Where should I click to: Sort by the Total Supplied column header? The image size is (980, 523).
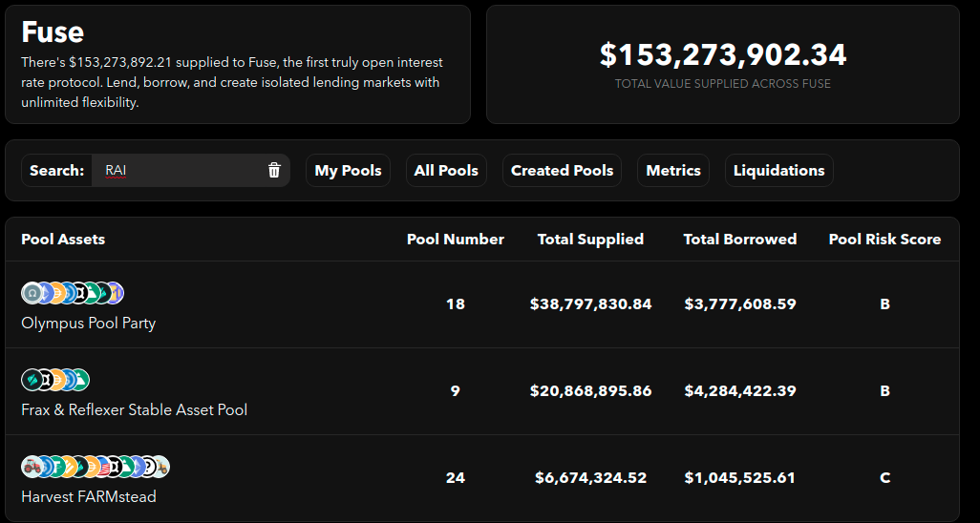(x=590, y=240)
